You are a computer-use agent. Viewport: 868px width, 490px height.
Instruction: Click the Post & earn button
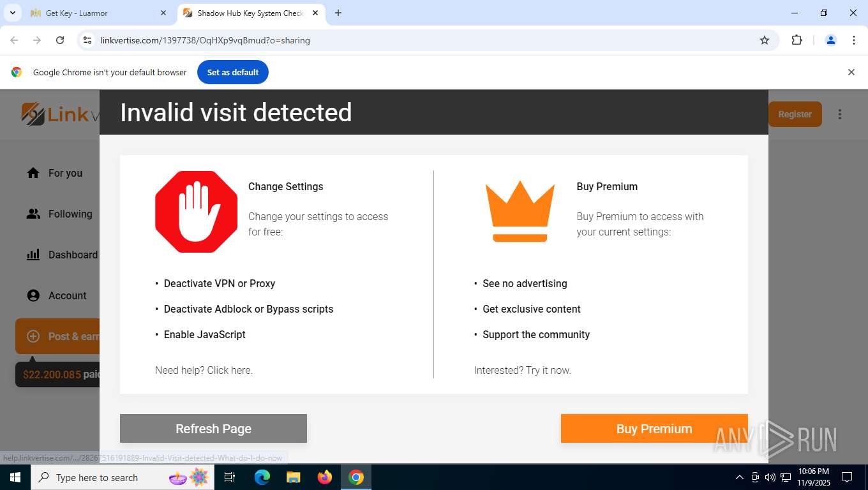[x=57, y=336]
